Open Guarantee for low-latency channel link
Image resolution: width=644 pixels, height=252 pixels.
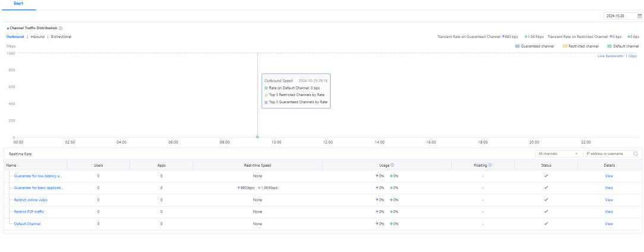(x=38, y=176)
